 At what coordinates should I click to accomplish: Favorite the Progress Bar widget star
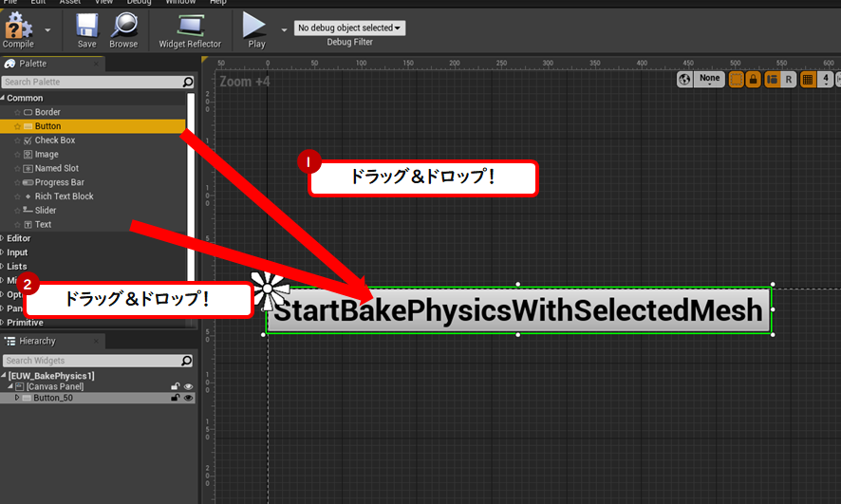17,183
